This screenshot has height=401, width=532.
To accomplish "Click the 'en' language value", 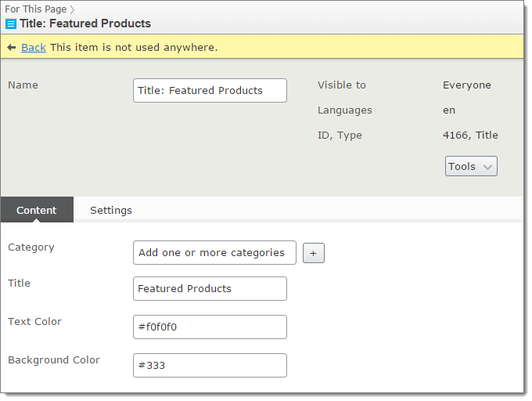I will 449,110.
